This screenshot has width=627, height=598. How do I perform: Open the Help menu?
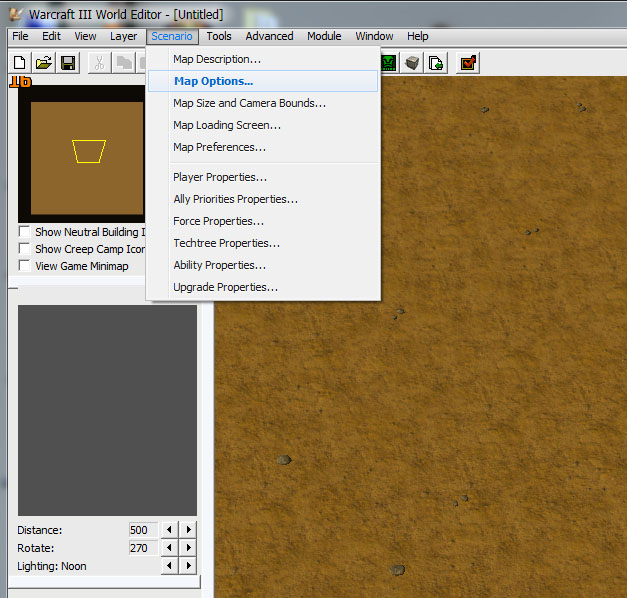point(417,36)
